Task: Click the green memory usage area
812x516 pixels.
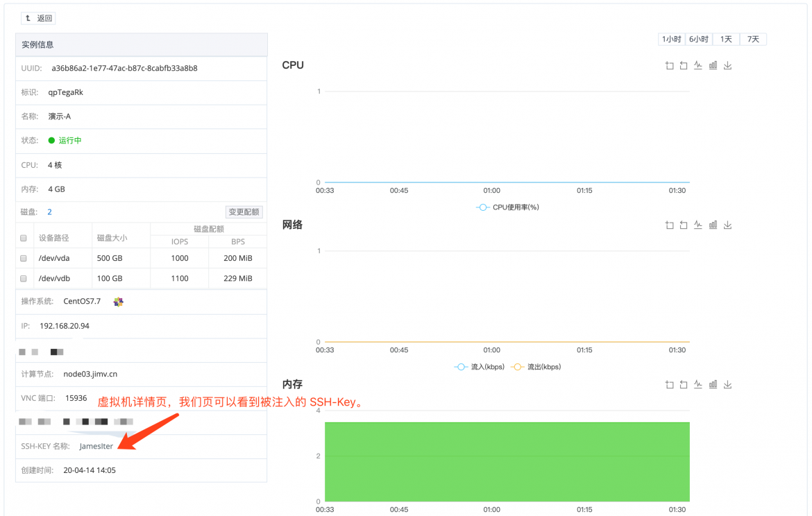Action: [507, 462]
